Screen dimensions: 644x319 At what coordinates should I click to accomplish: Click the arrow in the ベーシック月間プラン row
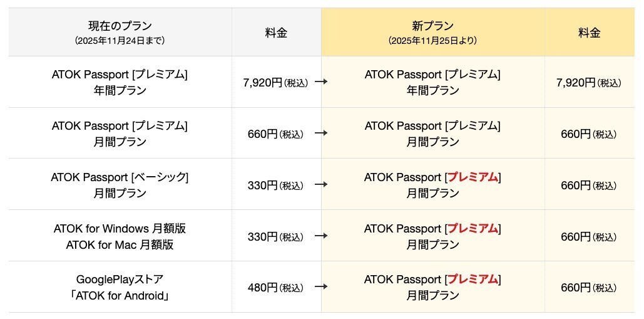[320, 185]
